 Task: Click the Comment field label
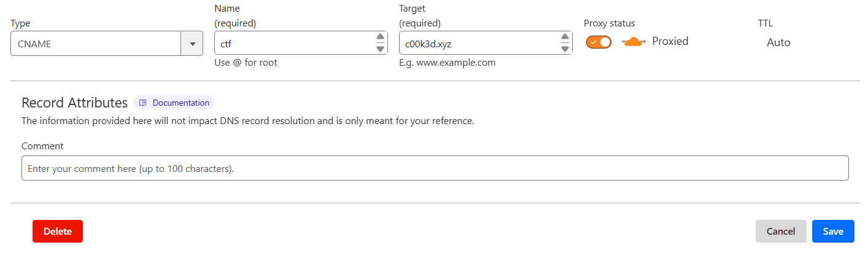42,146
